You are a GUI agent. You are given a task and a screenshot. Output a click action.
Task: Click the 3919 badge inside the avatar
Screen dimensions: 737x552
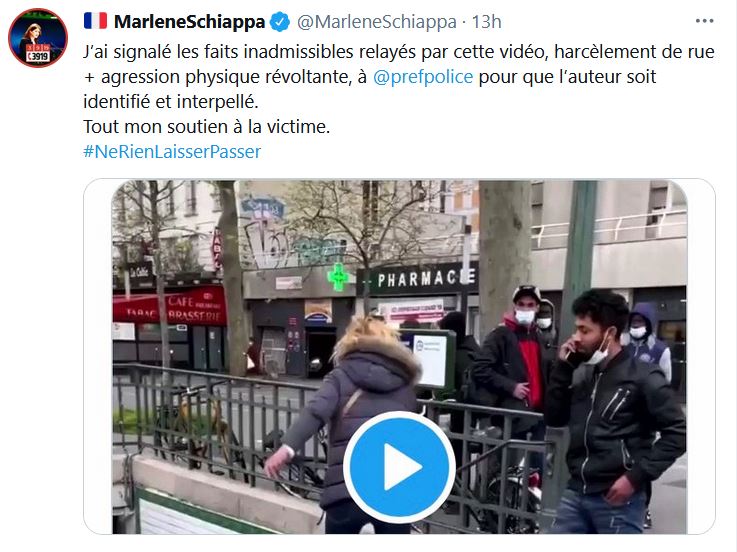coord(38,56)
